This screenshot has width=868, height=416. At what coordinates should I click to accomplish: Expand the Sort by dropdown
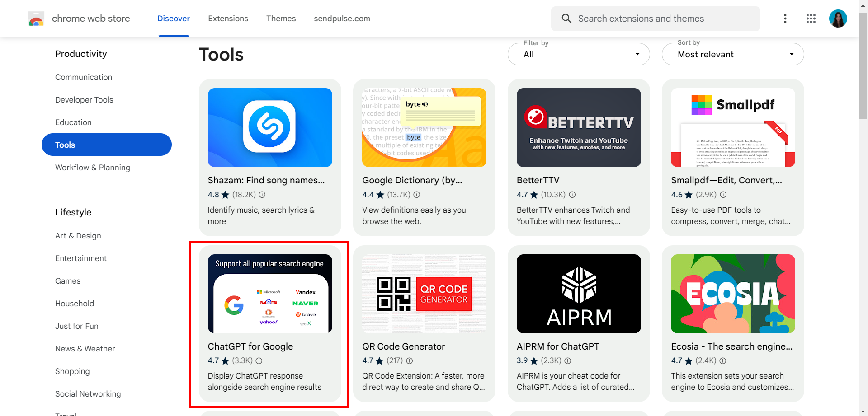point(733,54)
